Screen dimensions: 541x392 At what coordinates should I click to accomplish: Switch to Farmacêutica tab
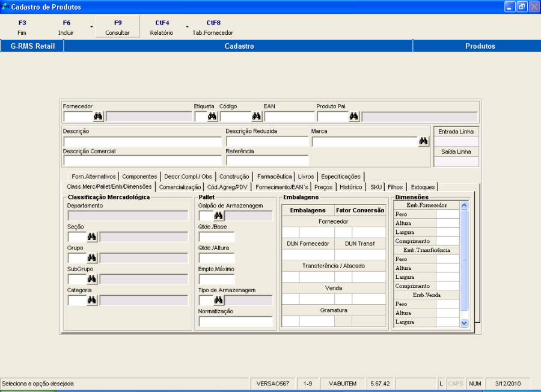[274, 177]
